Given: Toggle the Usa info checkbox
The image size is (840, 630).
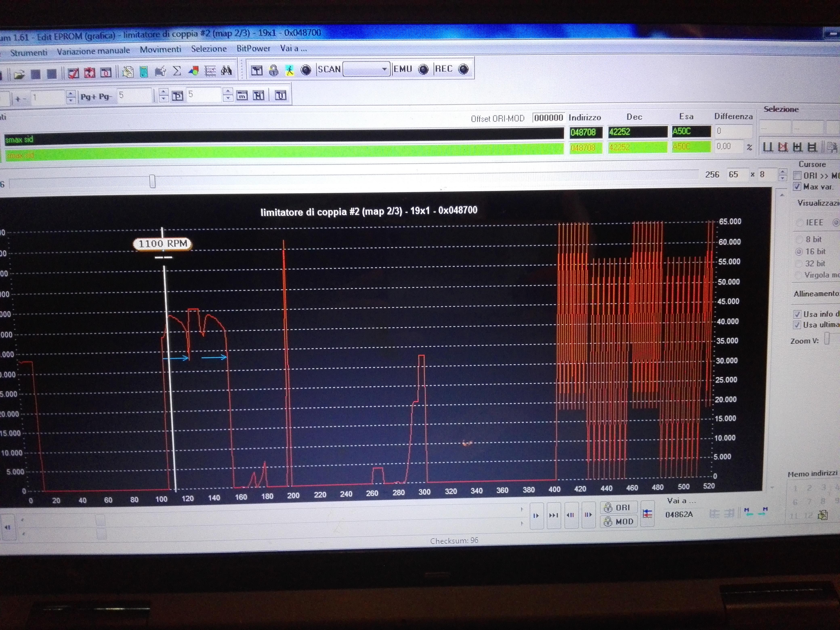Looking at the screenshot, I should [797, 314].
